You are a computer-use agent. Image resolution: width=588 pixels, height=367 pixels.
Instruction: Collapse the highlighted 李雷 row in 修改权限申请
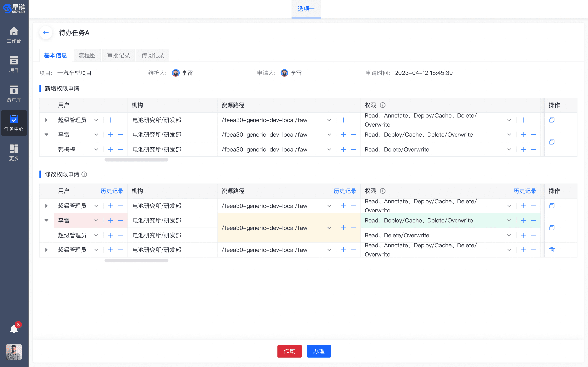click(x=46, y=220)
